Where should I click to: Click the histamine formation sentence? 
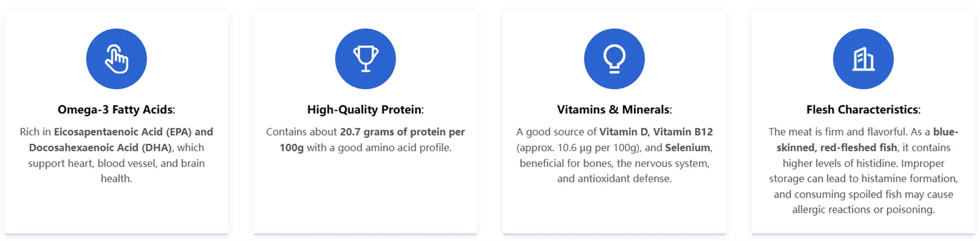click(864, 171)
